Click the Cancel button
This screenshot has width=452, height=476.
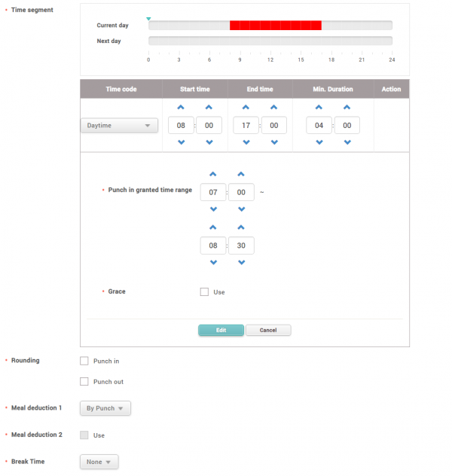[268, 330]
